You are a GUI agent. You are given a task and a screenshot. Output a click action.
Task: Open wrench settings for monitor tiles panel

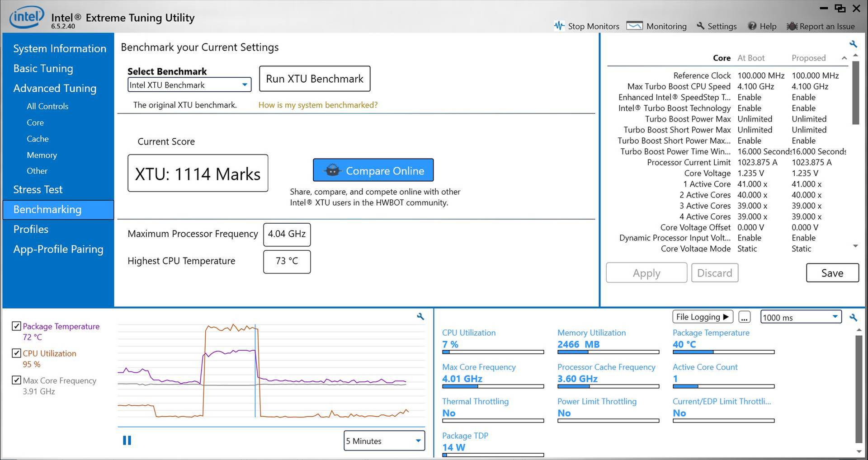pyautogui.click(x=854, y=318)
